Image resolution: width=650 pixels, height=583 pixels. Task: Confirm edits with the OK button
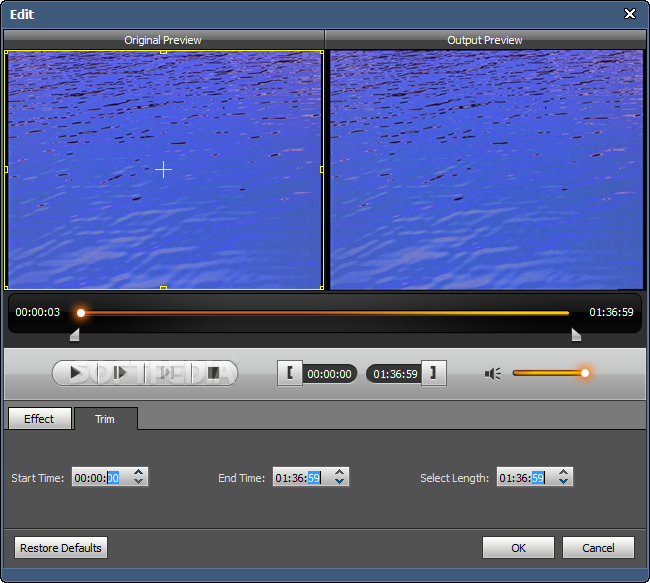(x=518, y=548)
